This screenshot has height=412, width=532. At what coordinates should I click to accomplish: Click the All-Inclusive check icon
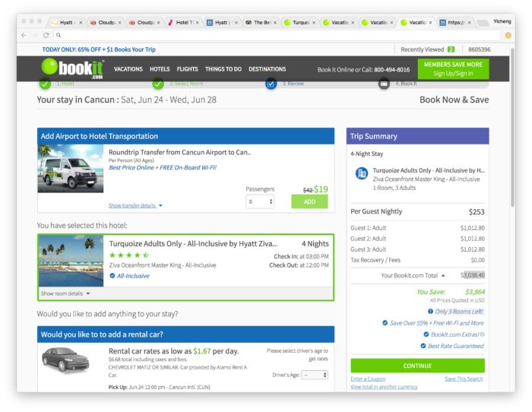coord(112,276)
